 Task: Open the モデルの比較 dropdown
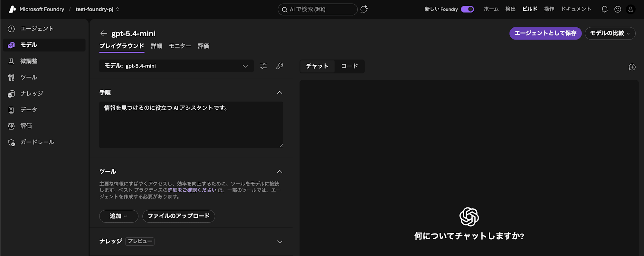click(610, 33)
